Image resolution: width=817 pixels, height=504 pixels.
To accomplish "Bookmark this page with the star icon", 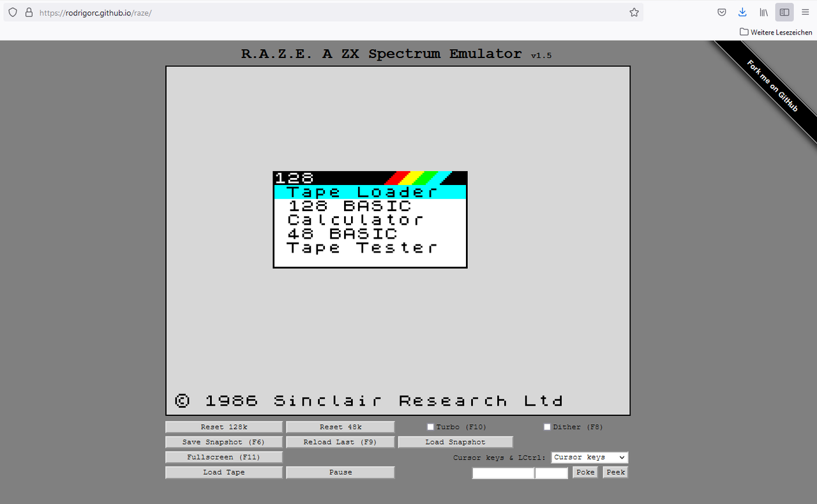I will click(634, 12).
